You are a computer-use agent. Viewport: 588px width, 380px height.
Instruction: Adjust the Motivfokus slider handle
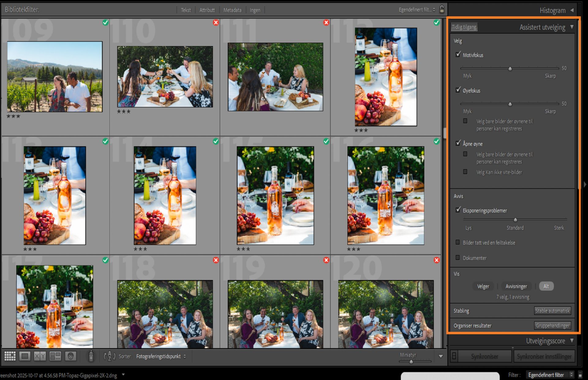[510, 69]
